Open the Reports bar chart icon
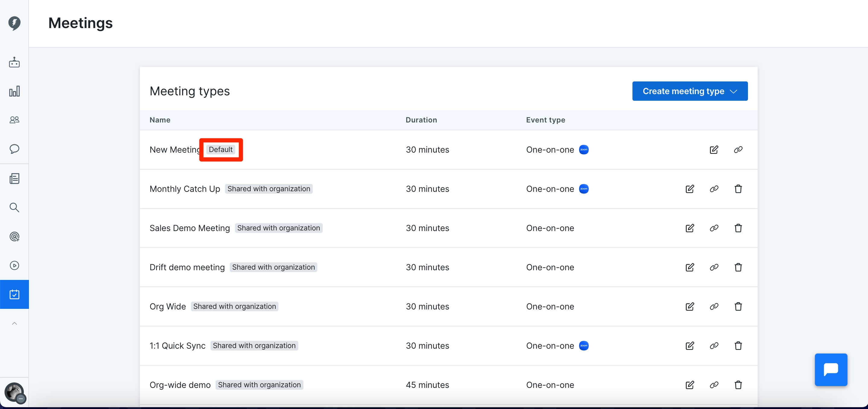Screen dimensions: 868x409 14,91
